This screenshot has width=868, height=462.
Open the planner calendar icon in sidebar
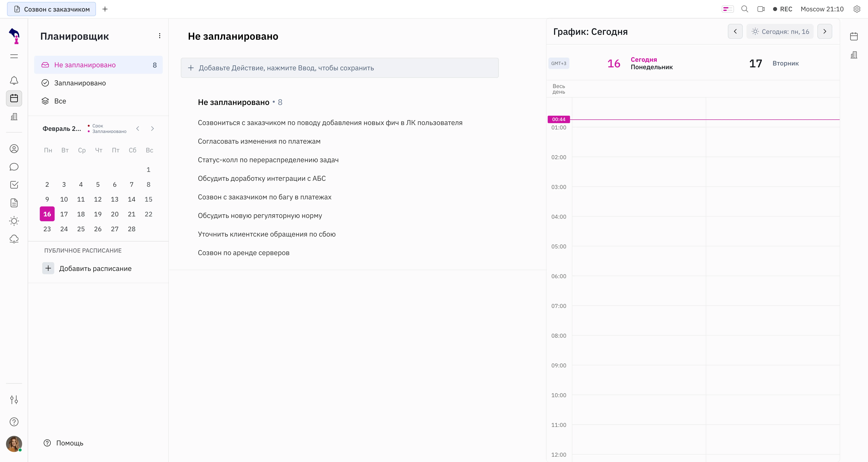tap(14, 98)
